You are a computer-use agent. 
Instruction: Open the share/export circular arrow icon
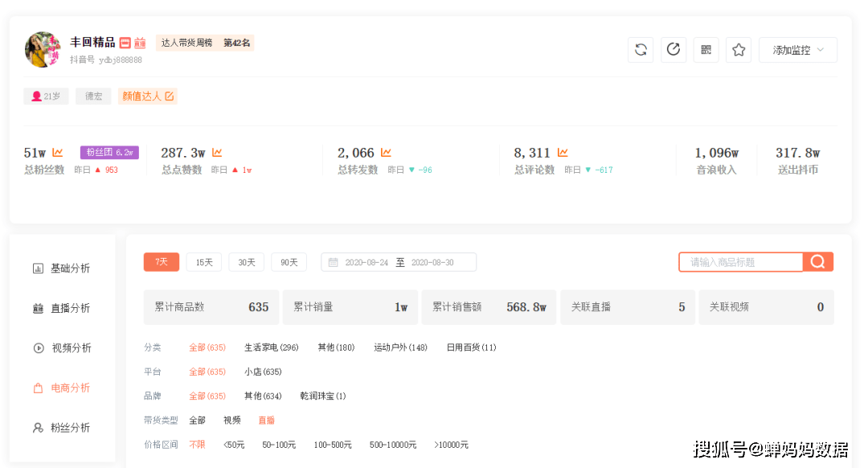tap(674, 50)
